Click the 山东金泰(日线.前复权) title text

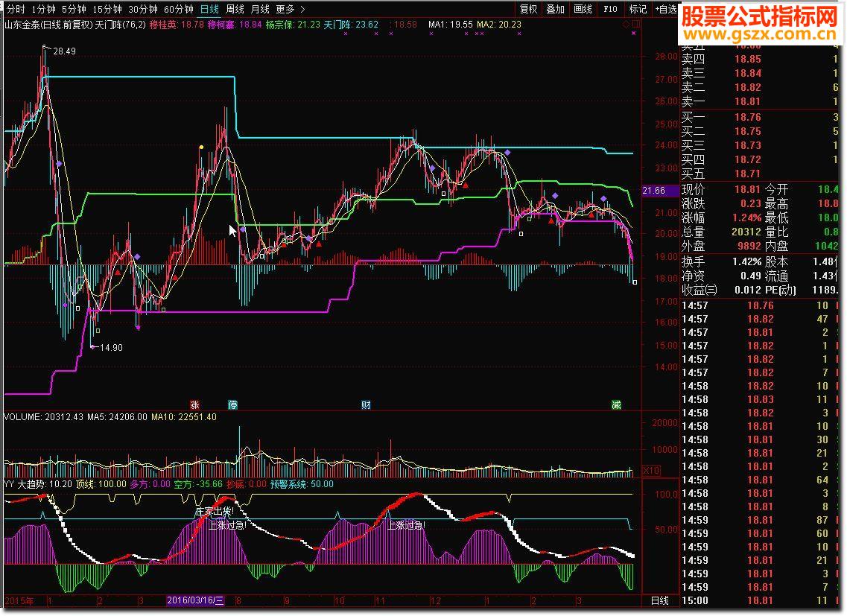pyautogui.click(x=48, y=25)
